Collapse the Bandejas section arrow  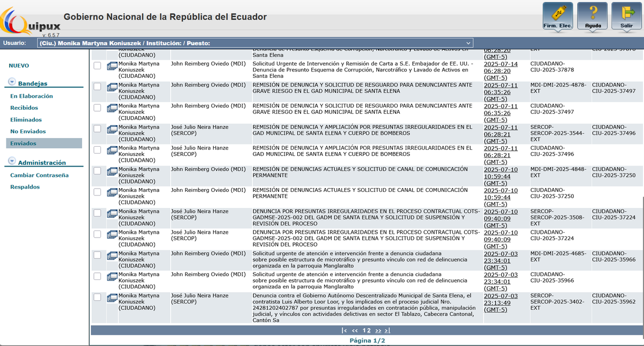12,82
